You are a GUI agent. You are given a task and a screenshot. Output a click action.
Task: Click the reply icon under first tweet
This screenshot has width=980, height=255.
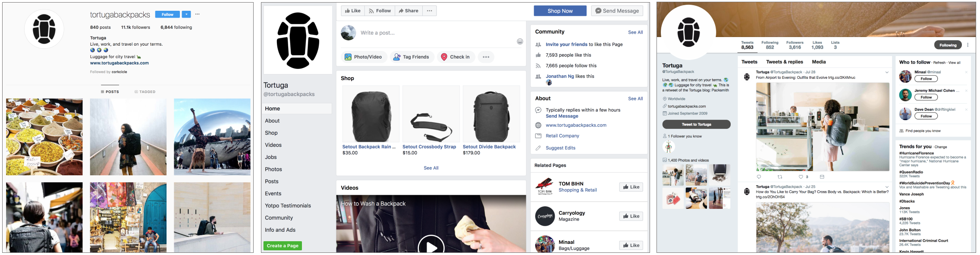pyautogui.click(x=759, y=177)
